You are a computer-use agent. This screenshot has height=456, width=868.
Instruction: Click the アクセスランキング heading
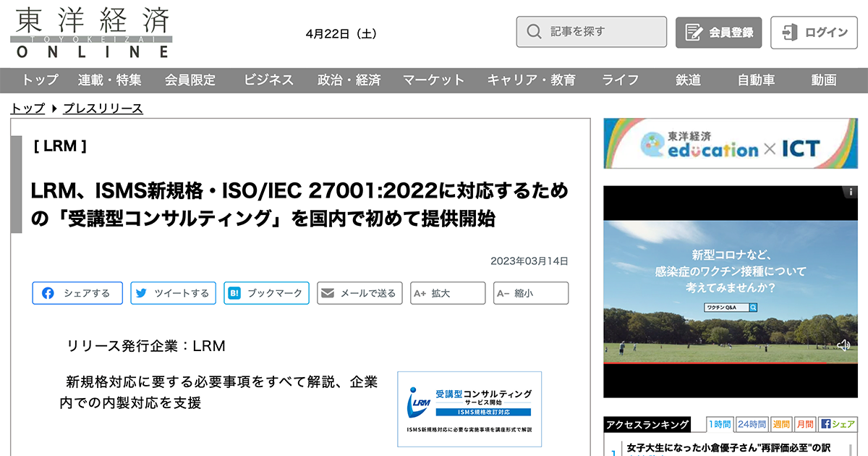pos(647,424)
